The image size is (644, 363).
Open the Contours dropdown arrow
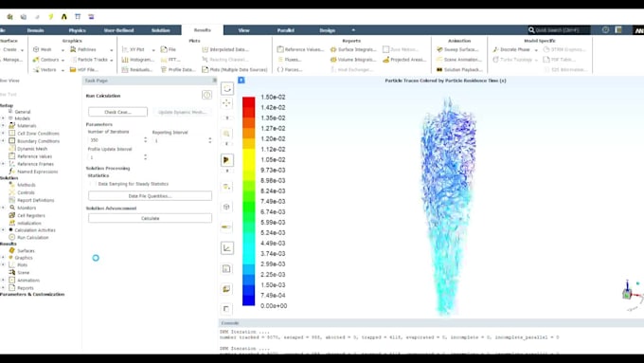click(x=63, y=60)
